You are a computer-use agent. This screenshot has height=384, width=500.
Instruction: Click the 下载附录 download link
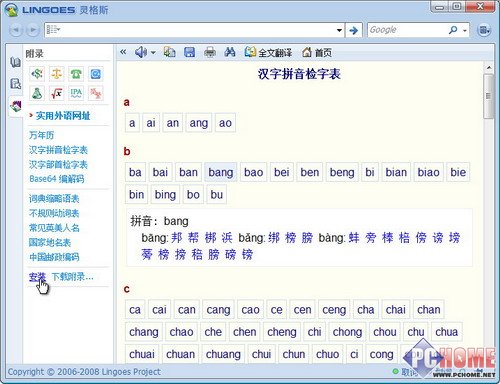(x=72, y=277)
